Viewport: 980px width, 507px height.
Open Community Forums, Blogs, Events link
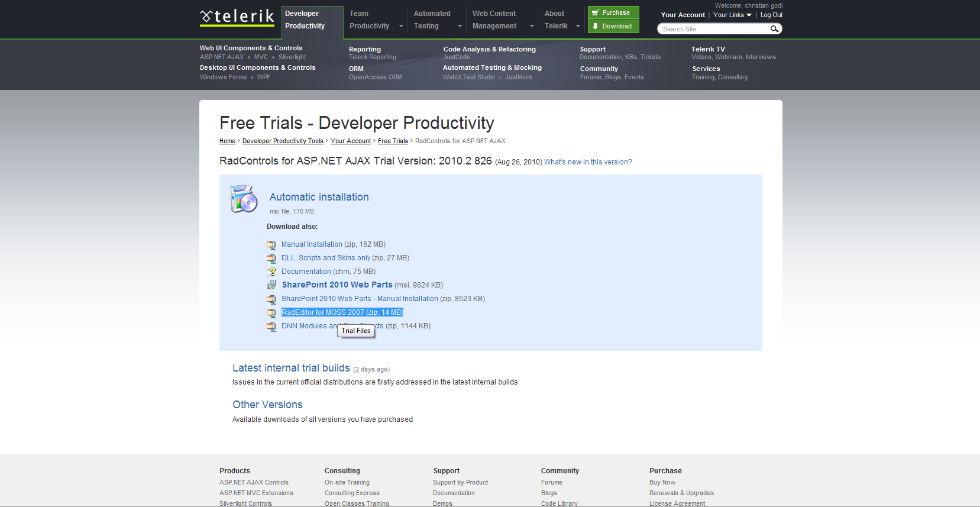612,77
